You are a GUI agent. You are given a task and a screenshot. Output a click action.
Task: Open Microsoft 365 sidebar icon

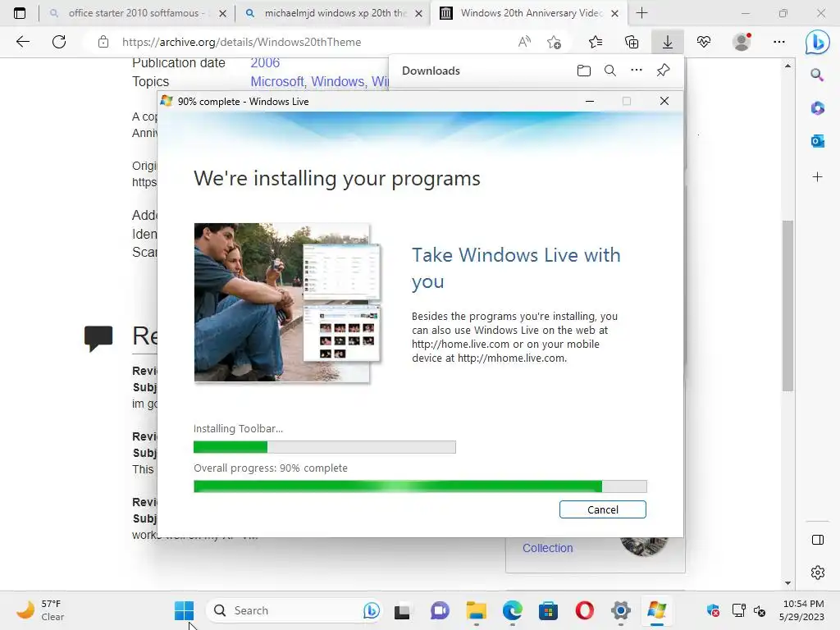[818, 108]
